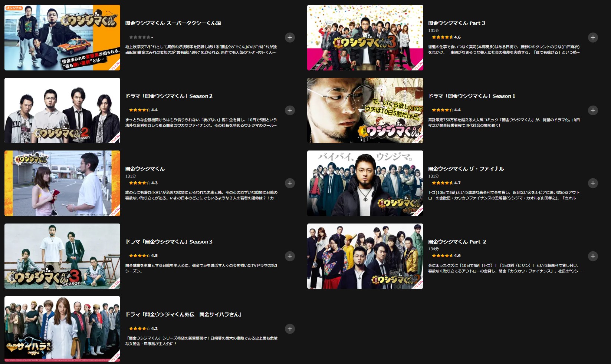
Task: Click the empty star rating of スーパータクシーくん編
Action: [141, 37]
